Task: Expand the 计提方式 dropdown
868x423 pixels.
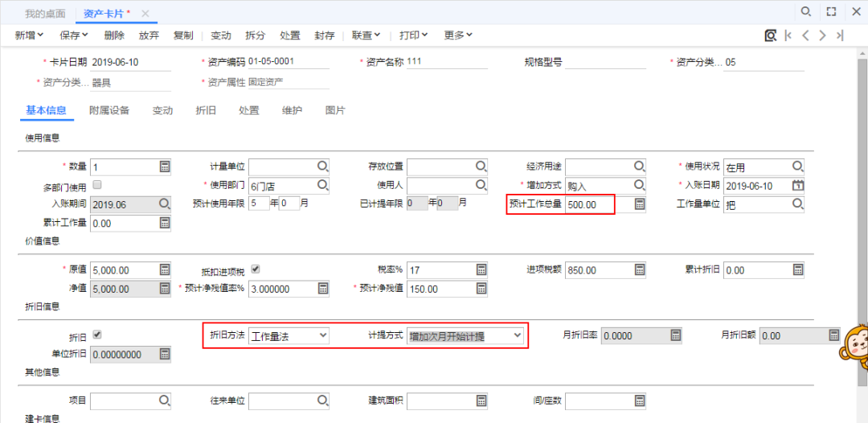Action: tap(466, 335)
